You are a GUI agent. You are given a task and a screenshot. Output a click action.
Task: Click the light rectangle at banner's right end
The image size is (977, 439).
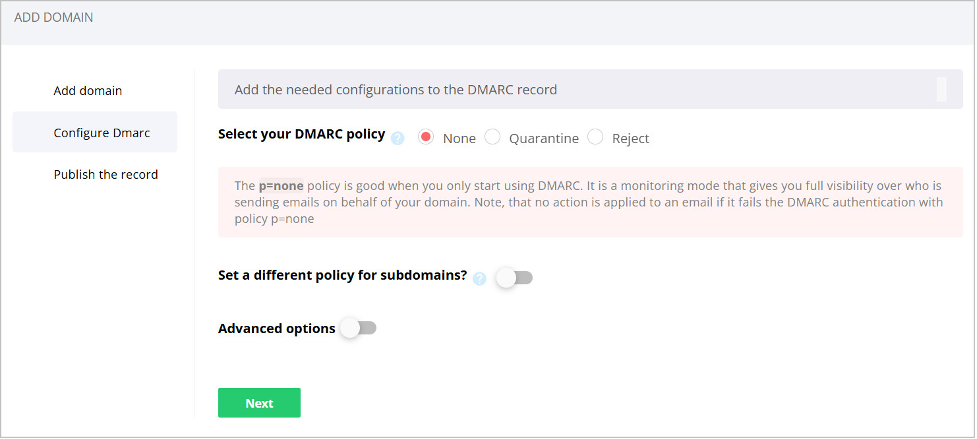(941, 89)
